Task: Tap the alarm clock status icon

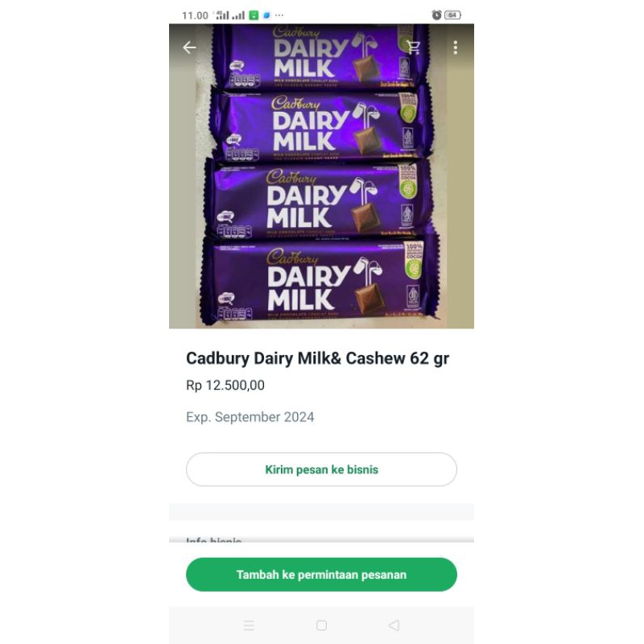Action: [x=436, y=15]
